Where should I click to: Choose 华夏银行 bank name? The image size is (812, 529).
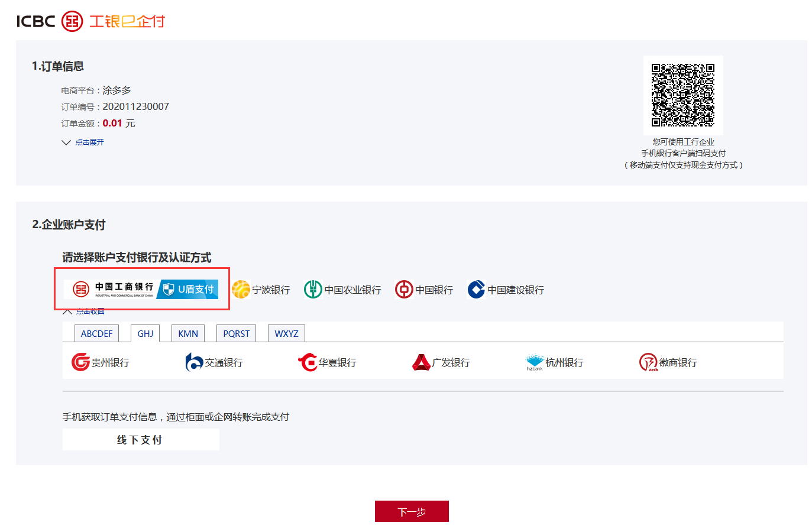[x=338, y=362]
